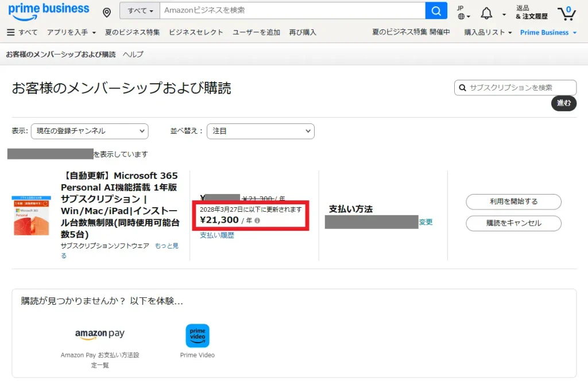
Task: Click the Amazonビジネスを検索 search field
Action: pos(292,10)
